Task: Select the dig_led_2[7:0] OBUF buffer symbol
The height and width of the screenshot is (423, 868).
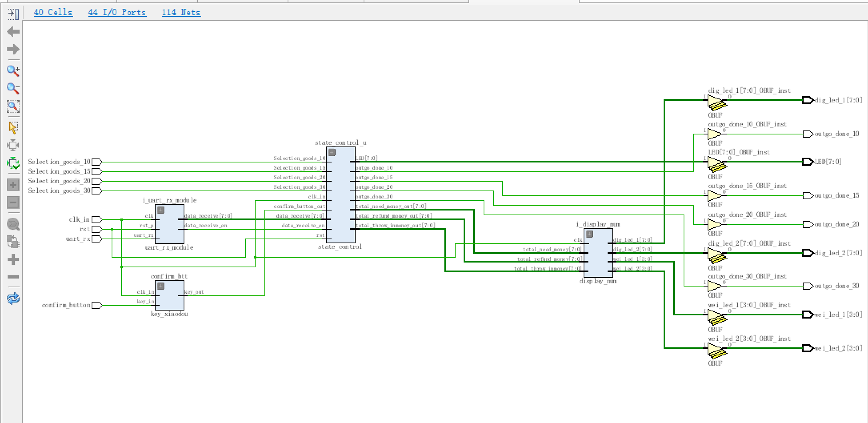Action: click(716, 256)
